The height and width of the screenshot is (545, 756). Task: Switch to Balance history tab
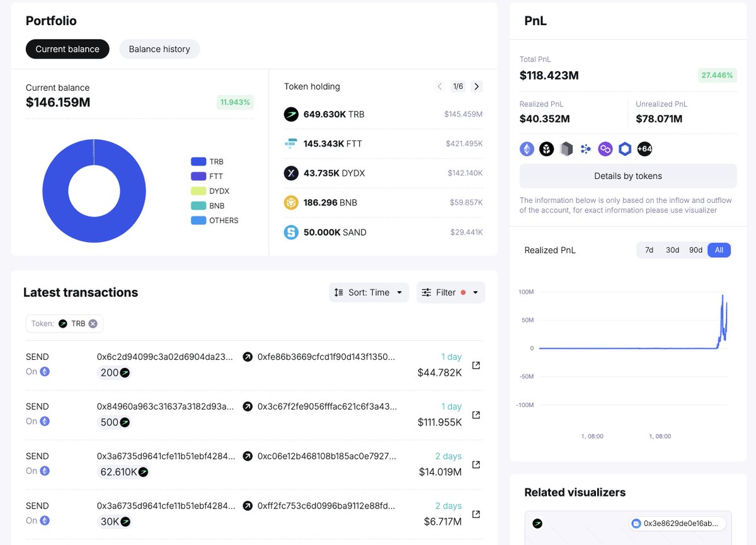(x=159, y=49)
